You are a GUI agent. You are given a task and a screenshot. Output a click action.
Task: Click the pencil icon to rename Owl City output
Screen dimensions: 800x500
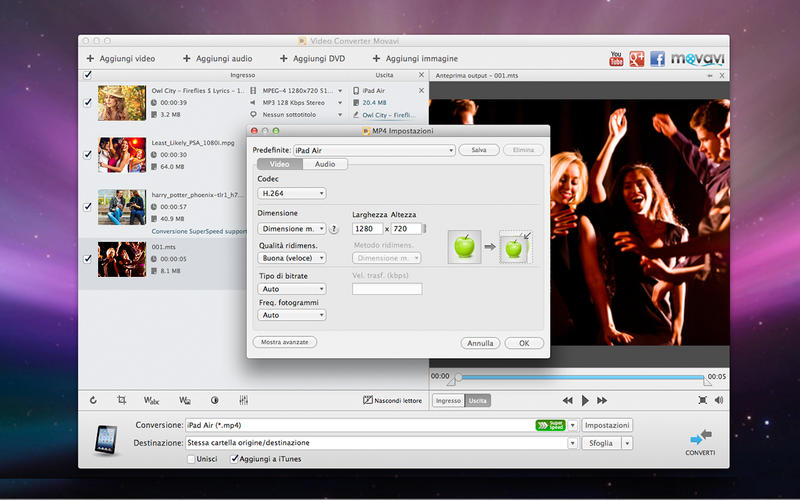coord(356,115)
